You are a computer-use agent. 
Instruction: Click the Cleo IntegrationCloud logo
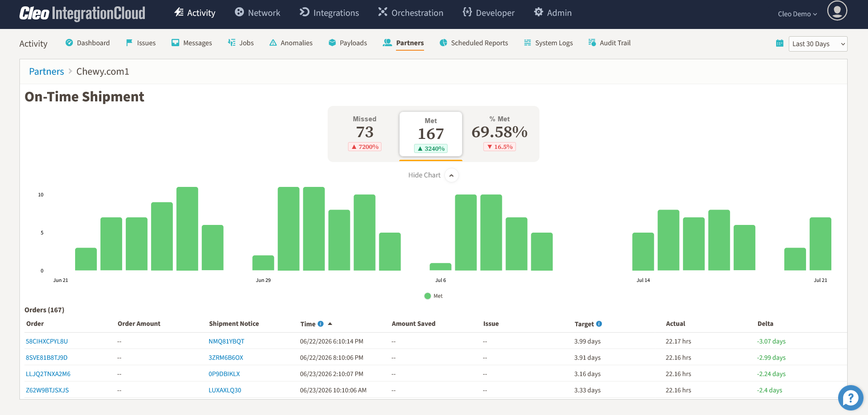click(82, 13)
